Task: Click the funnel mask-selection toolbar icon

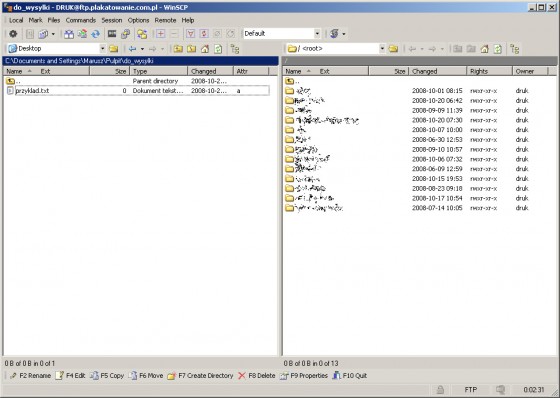Action: (x=191, y=34)
